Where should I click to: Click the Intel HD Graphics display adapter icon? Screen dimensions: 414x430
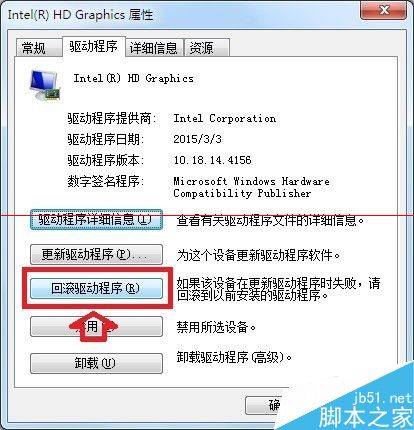pyautogui.click(x=45, y=85)
